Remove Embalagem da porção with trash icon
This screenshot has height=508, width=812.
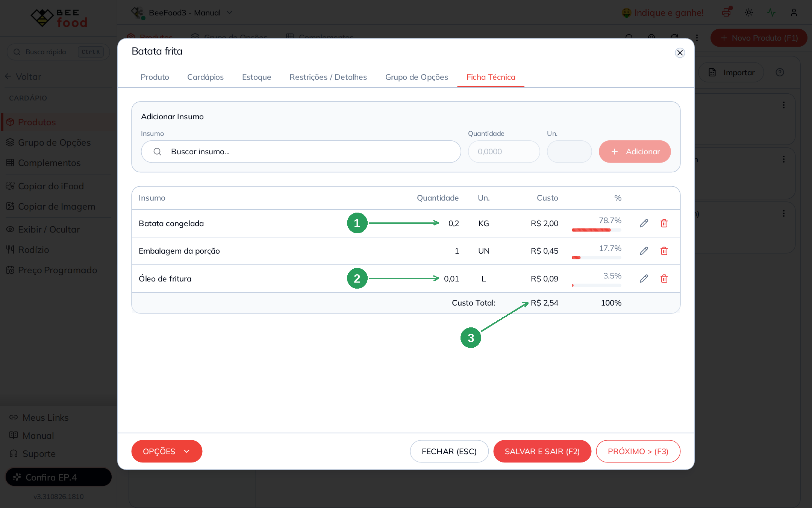664,251
